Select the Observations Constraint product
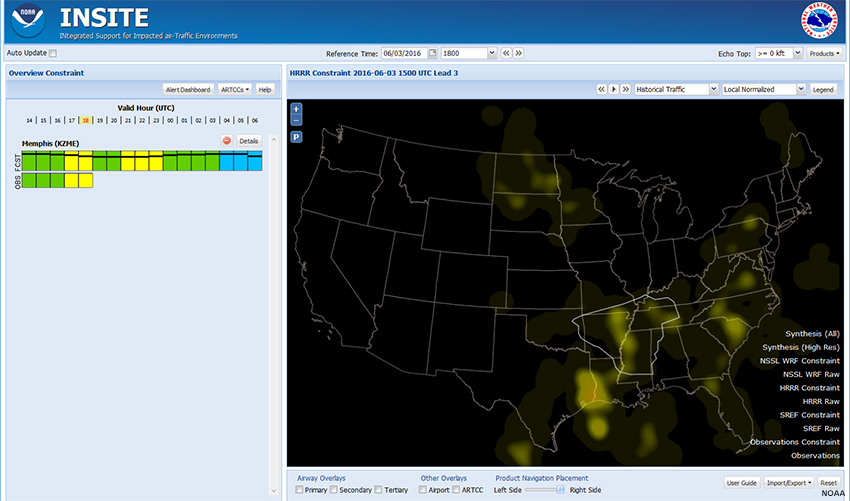Viewport: 850px width, 501px height. coord(795,442)
